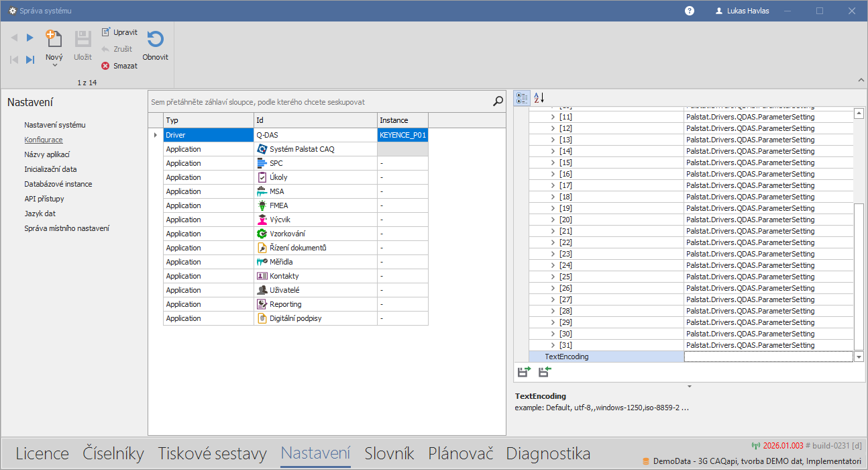
Task: Open the Slovník tab
Action: [x=389, y=453]
